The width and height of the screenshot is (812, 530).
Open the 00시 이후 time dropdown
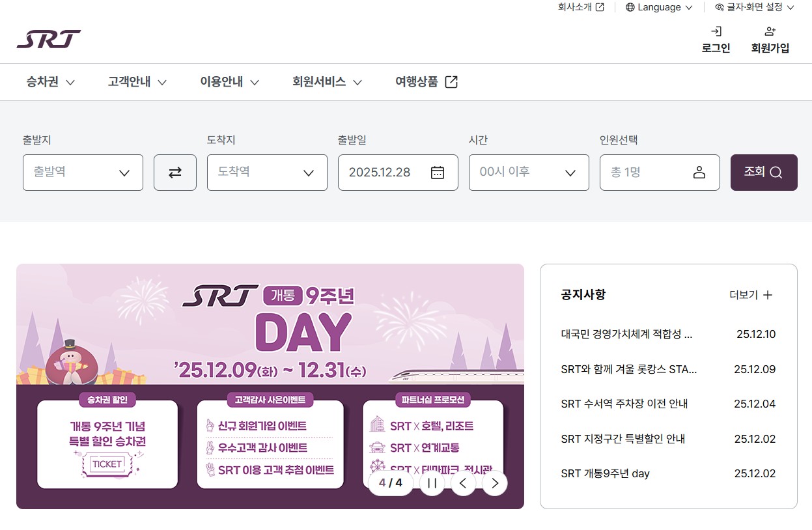pos(528,172)
